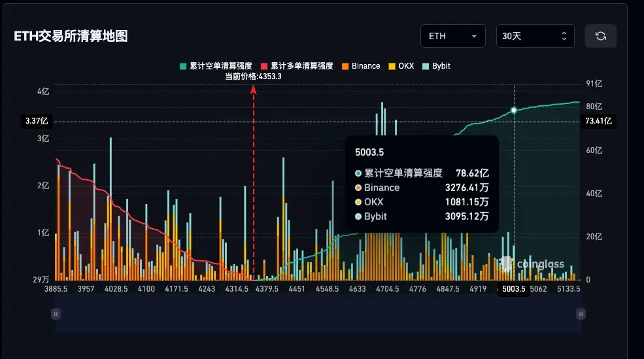The image size is (644, 359).
Task: Toggle 累计空单清算强度 legend series
Action: (216, 66)
